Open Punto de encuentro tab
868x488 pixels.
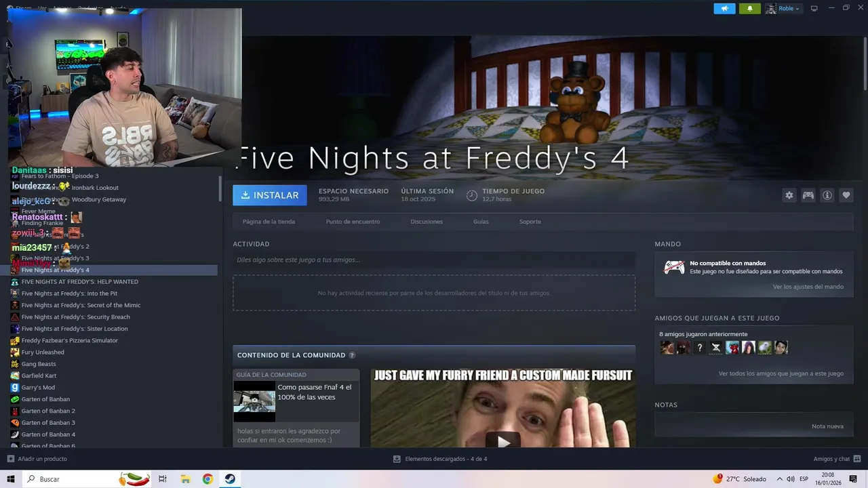[353, 222]
